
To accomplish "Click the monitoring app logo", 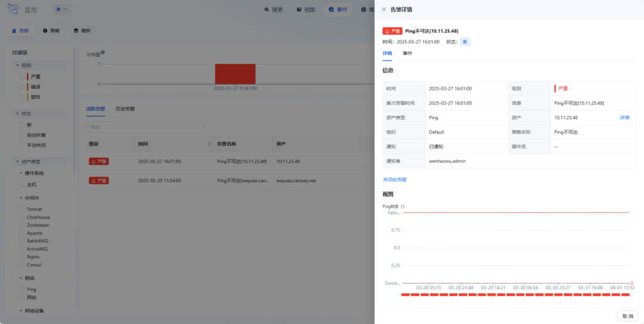I will click(x=13, y=9).
